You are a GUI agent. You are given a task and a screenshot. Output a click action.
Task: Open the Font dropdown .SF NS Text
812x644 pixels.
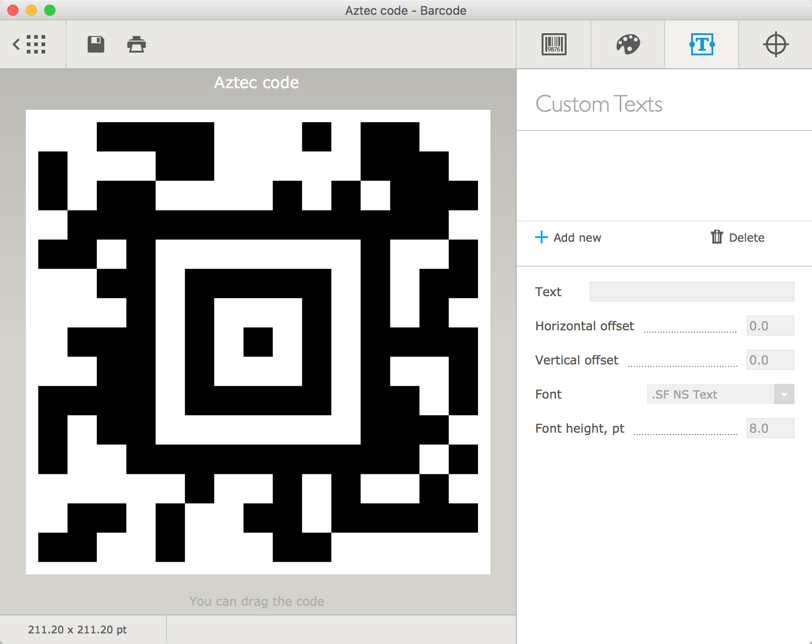pyautogui.click(x=720, y=394)
